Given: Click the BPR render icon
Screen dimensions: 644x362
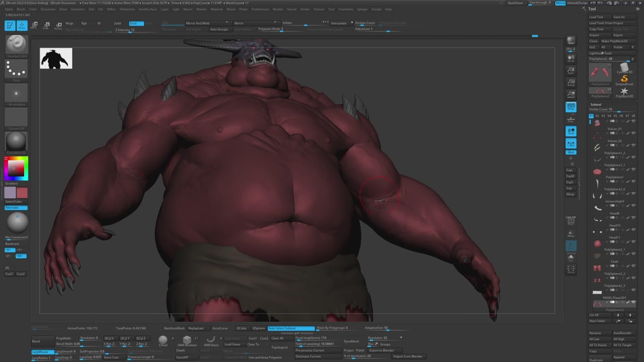Looking at the screenshot, I should click(571, 41).
